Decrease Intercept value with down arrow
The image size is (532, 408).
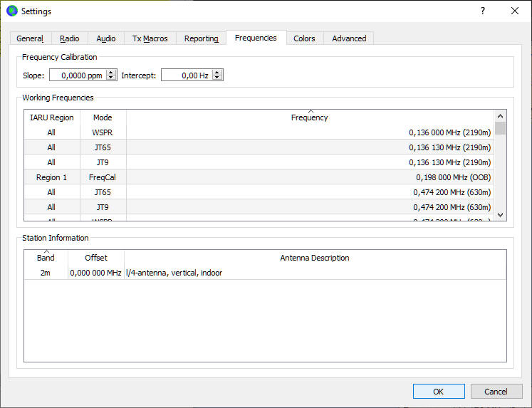pos(217,78)
